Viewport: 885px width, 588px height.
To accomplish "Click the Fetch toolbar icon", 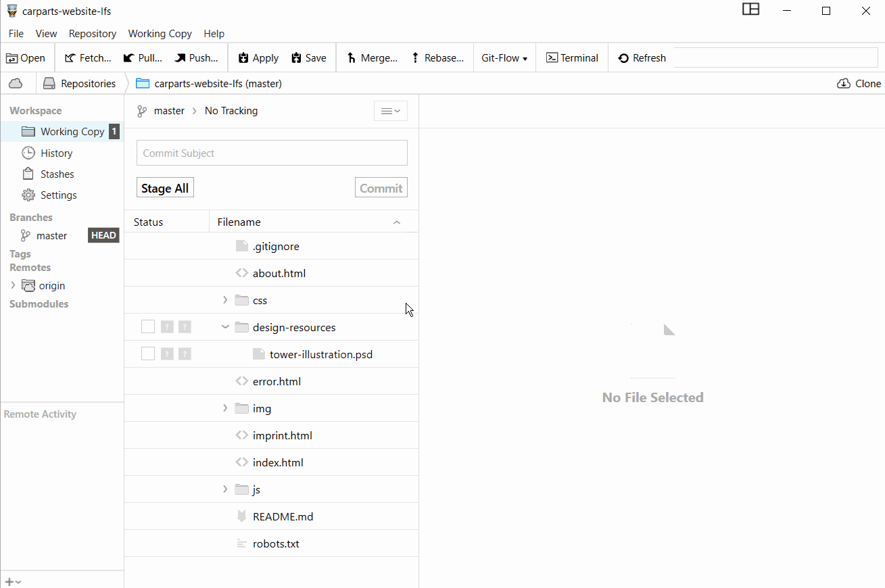I will (x=70, y=58).
